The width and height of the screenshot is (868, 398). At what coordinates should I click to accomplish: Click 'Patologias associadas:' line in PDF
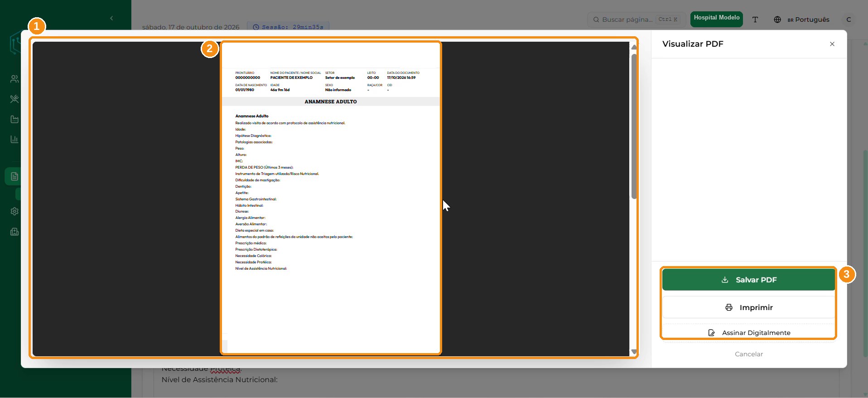click(254, 142)
